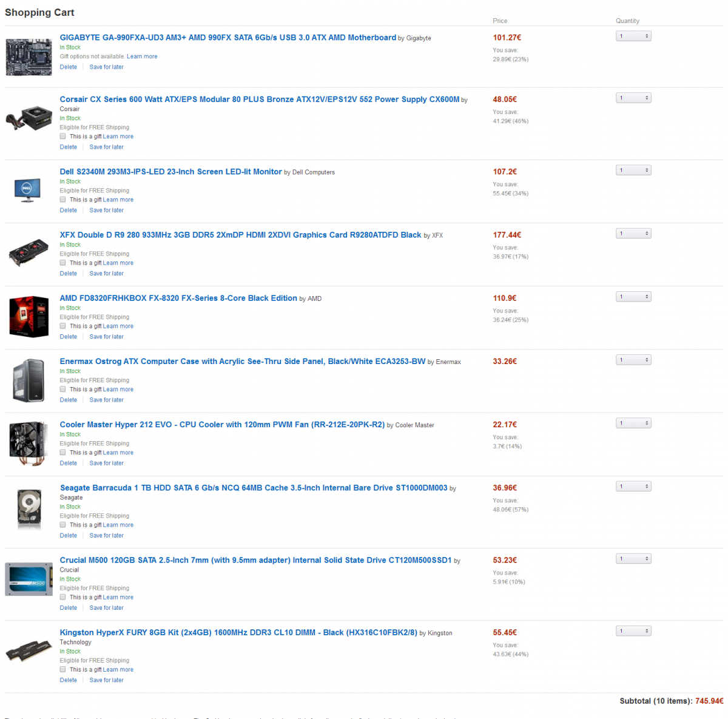The width and height of the screenshot is (728, 719).
Task: Click the Corsair power supply product image
Action: 29,117
